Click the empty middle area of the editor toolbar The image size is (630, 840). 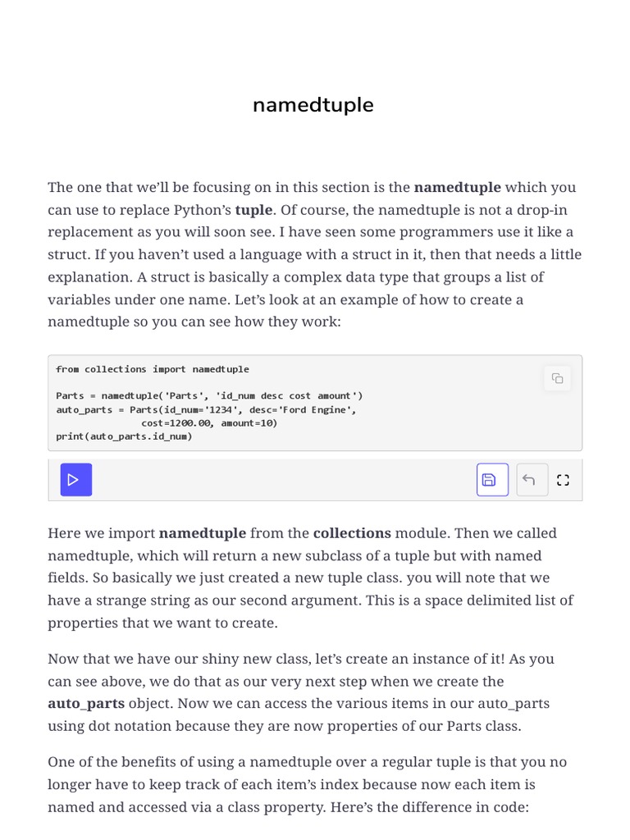click(284, 479)
